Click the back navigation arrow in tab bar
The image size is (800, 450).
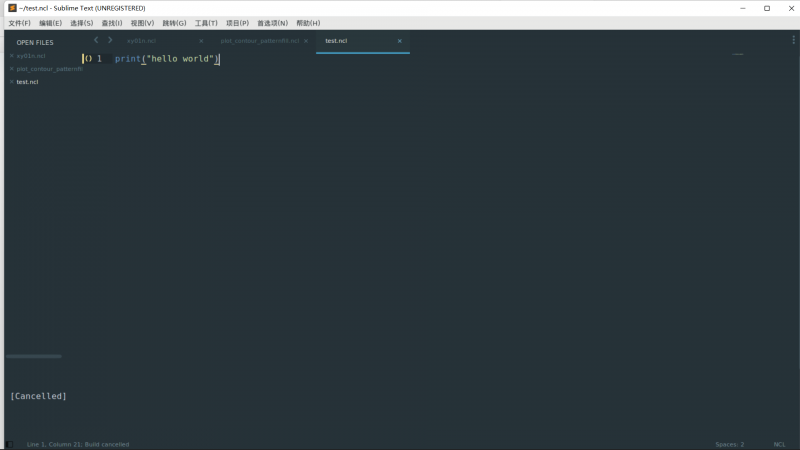click(96, 41)
